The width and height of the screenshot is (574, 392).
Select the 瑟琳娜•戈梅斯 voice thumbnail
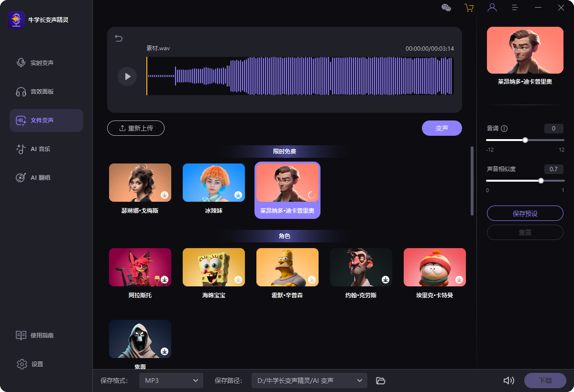click(140, 183)
